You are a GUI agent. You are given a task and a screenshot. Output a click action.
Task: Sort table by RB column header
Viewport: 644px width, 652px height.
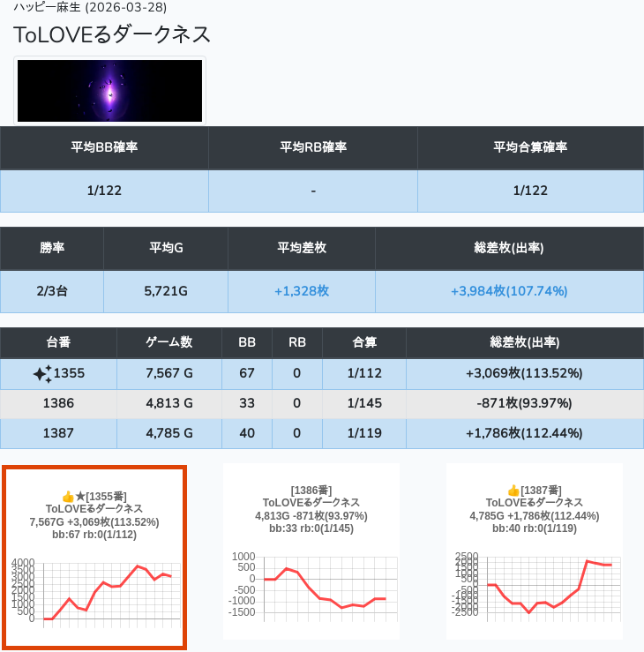[297, 342]
